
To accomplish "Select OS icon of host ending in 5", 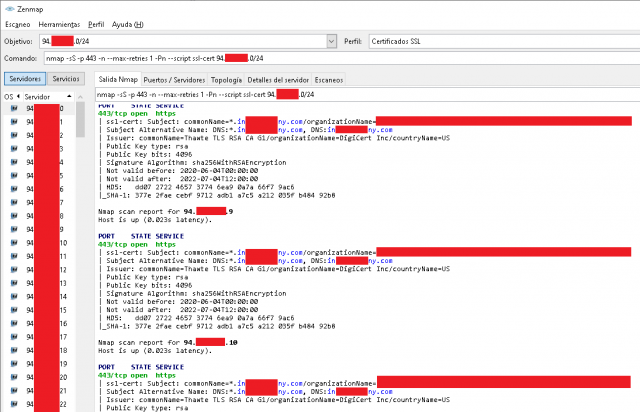I will (14, 176).
